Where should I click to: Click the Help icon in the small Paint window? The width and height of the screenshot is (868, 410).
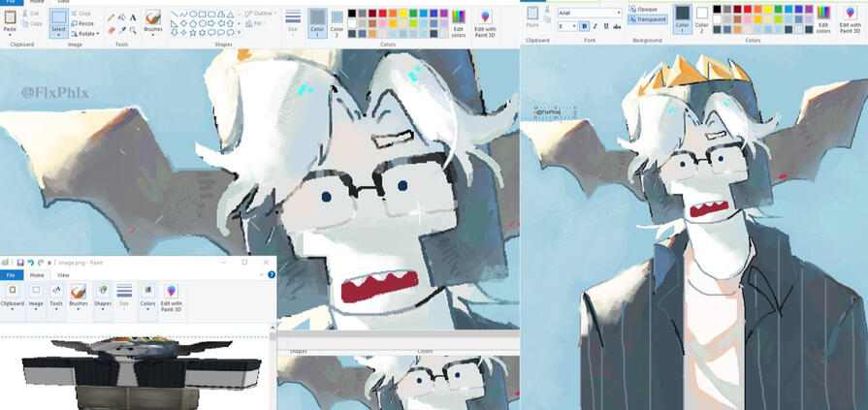point(272,275)
